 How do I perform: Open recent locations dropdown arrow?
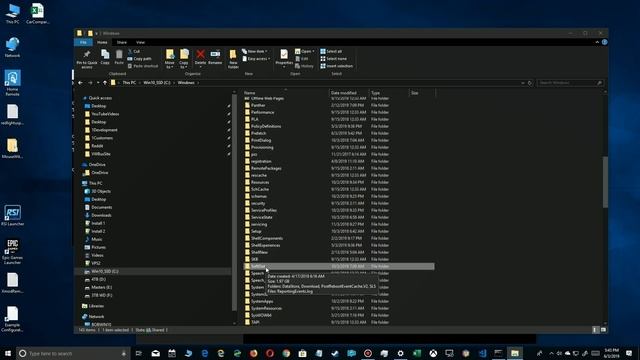point(98,83)
